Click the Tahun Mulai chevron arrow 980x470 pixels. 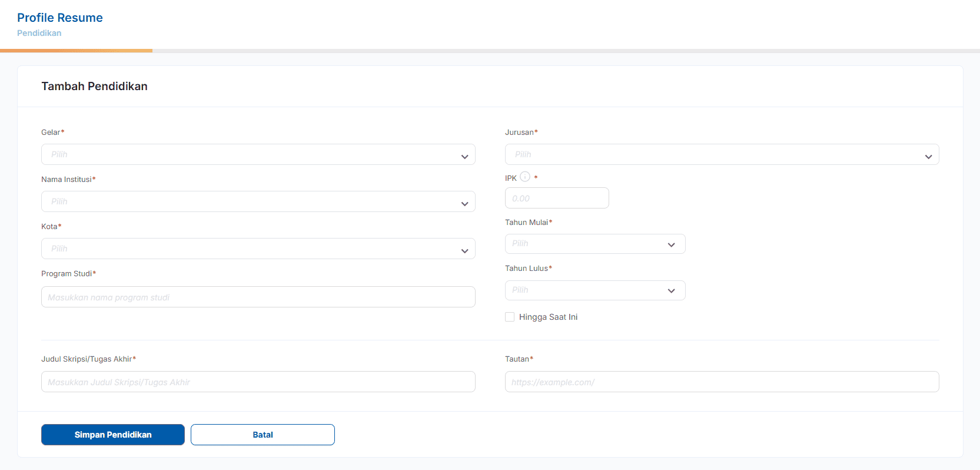pyautogui.click(x=671, y=245)
